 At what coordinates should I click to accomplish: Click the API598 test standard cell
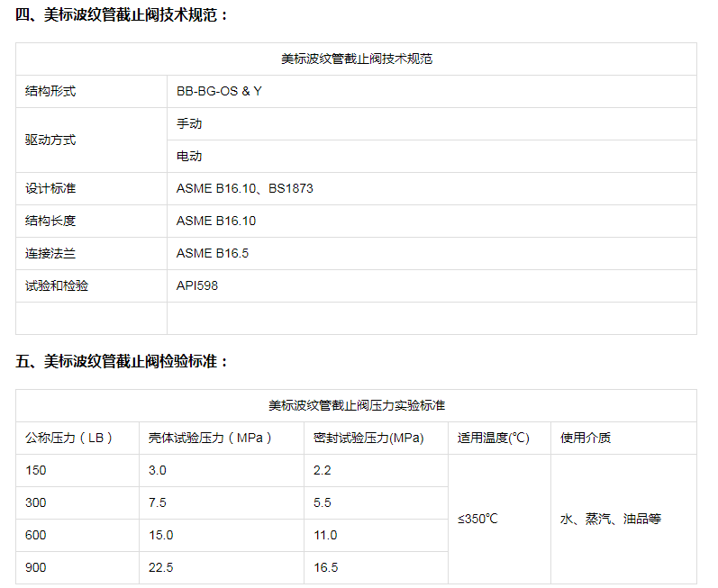click(x=197, y=286)
